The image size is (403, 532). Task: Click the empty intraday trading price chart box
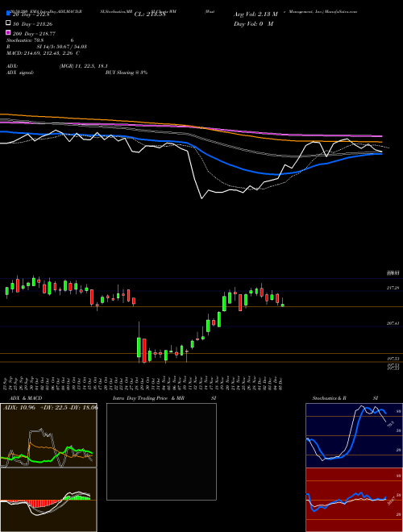coord(161,451)
